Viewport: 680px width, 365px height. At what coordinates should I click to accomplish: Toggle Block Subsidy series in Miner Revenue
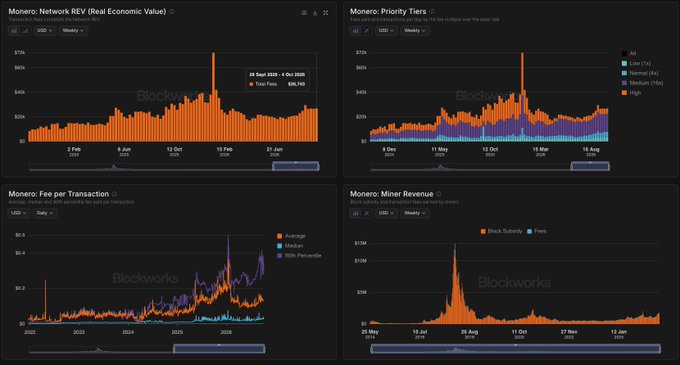point(502,231)
